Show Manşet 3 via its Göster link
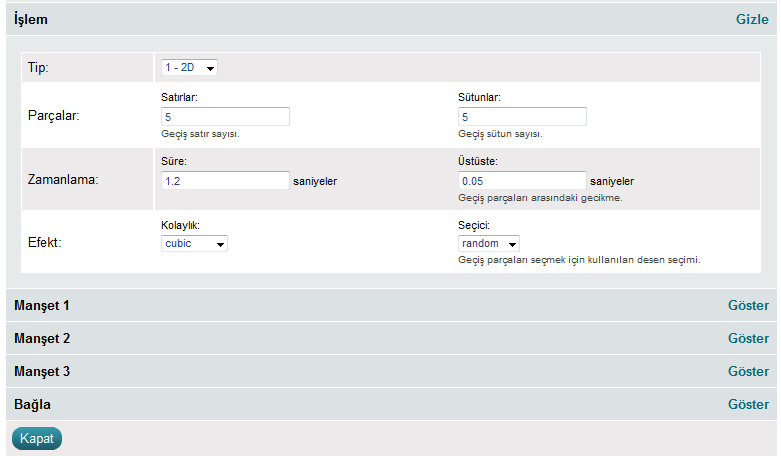Screen dimensions: 781x456 point(748,372)
